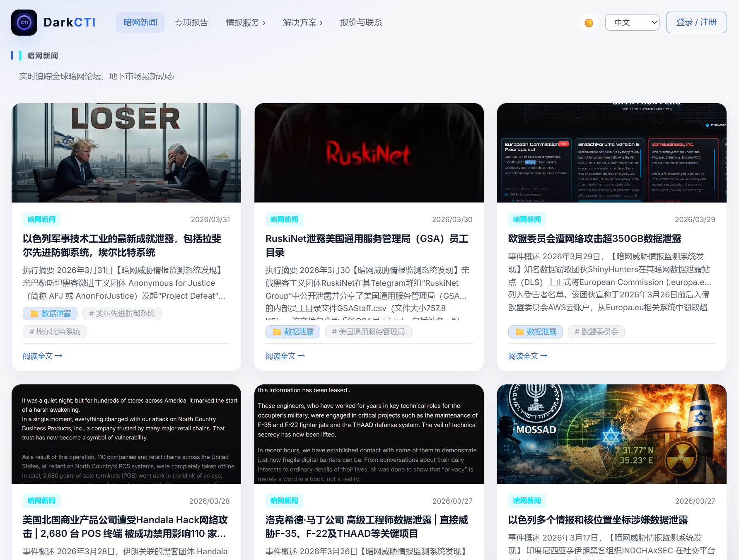
Task: Click the folder icon on EU Commission article's 数据泄露 tag
Action: tap(519, 332)
